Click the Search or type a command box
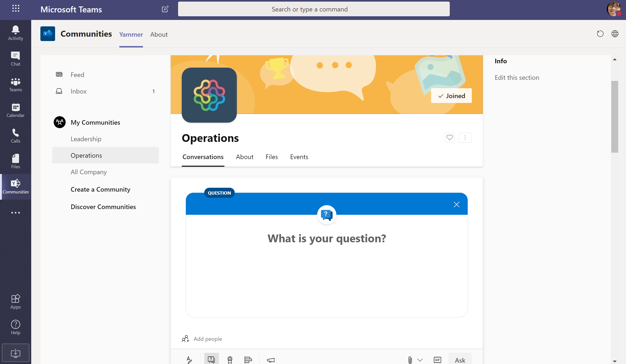The width and height of the screenshot is (626, 364). pos(313,9)
